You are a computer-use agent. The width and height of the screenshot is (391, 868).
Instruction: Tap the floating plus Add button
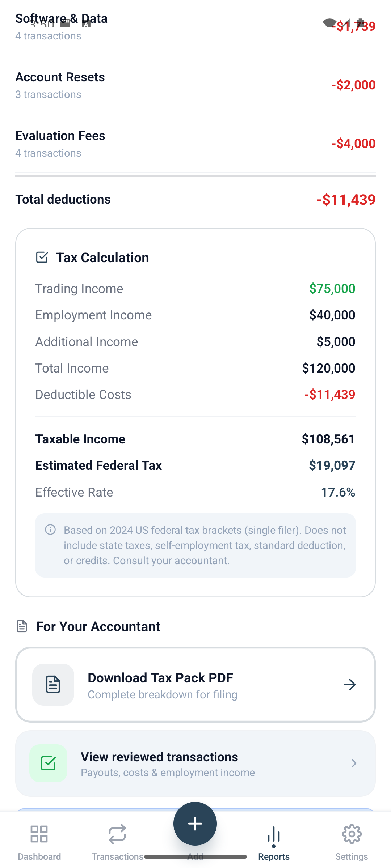[x=195, y=824]
